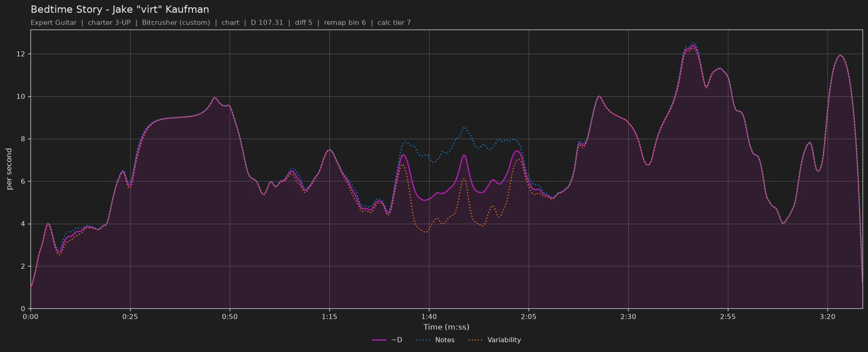Click the 'Time (m:ss)' x-axis label
The height and width of the screenshot is (352, 868).
point(446,327)
